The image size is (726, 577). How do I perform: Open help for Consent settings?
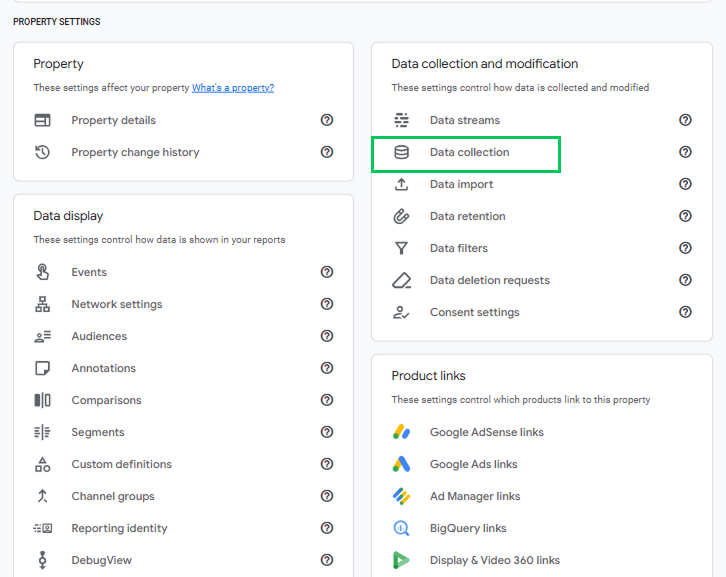685,312
